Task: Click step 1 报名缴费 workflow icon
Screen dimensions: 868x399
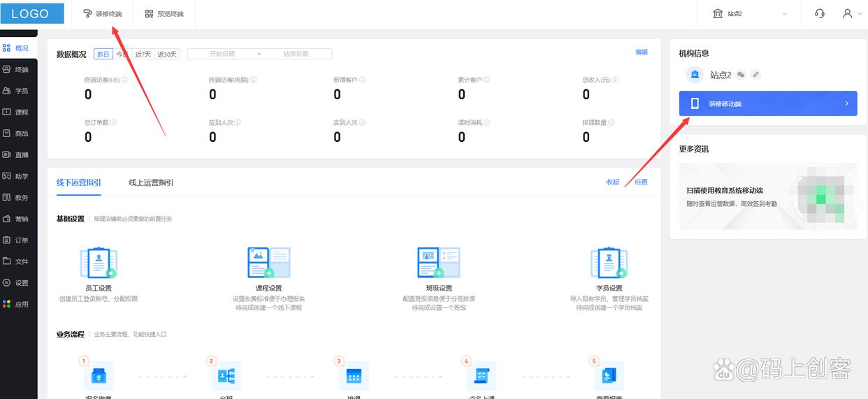Action: pyautogui.click(x=99, y=376)
